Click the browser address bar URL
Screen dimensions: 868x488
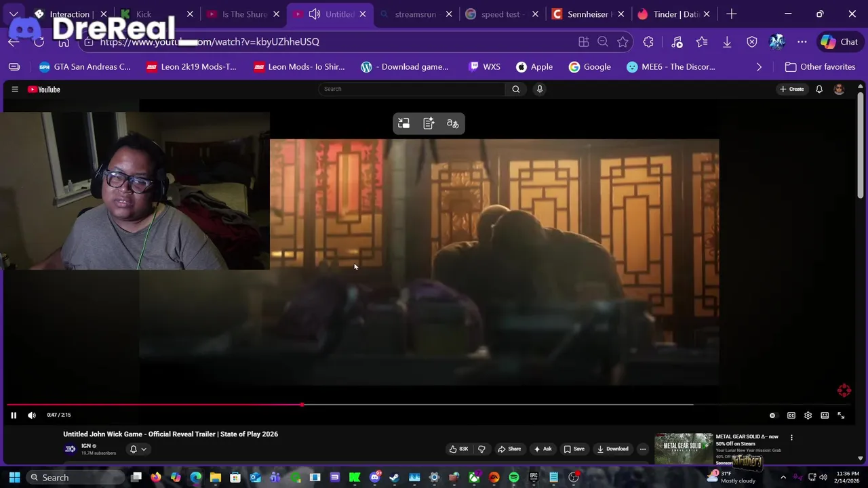click(x=210, y=42)
